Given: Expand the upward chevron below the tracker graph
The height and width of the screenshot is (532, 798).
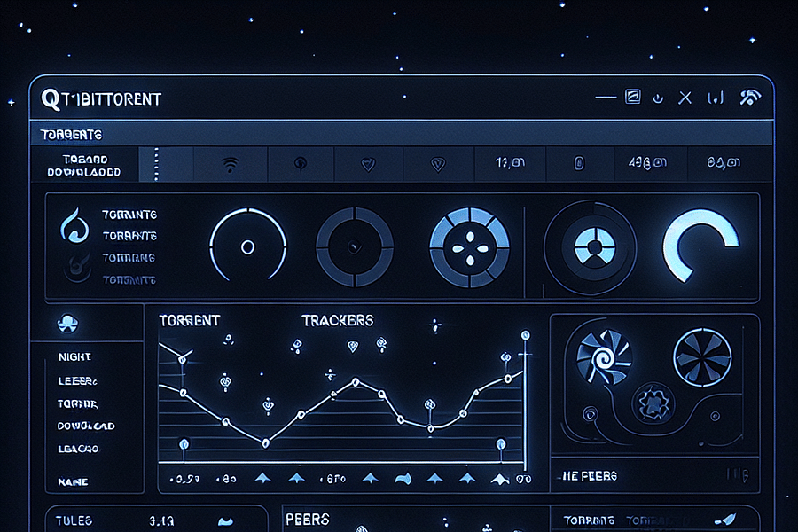Looking at the screenshot, I should pyautogui.click(x=260, y=477).
